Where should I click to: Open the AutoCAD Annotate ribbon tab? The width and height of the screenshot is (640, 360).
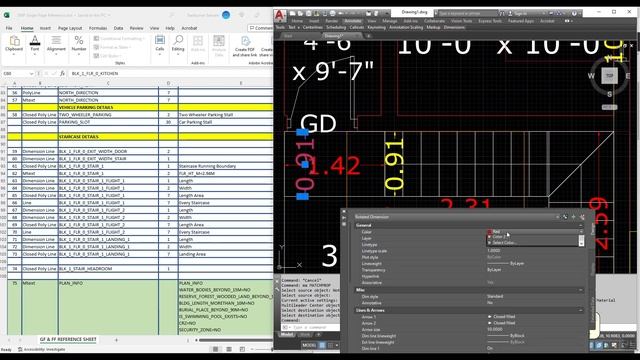tap(353, 21)
